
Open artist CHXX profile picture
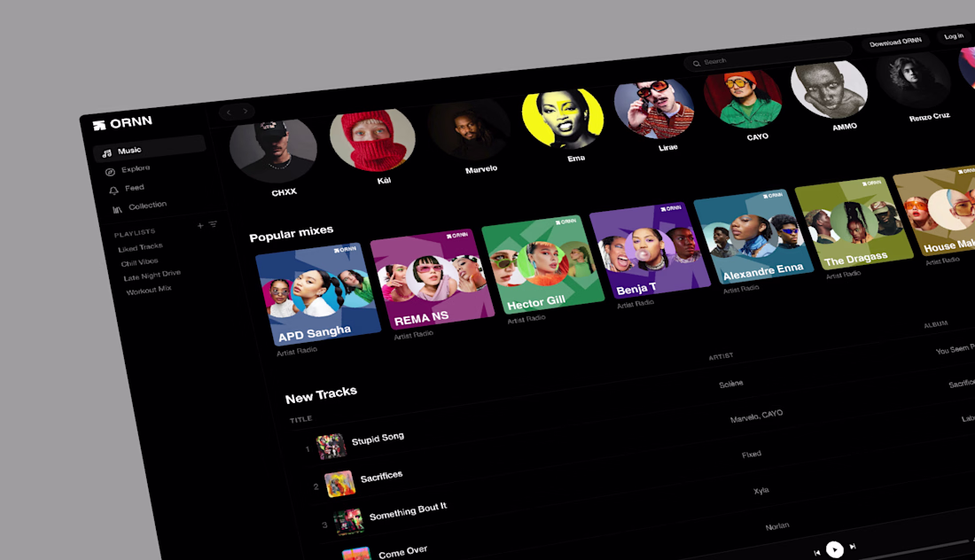point(273,150)
